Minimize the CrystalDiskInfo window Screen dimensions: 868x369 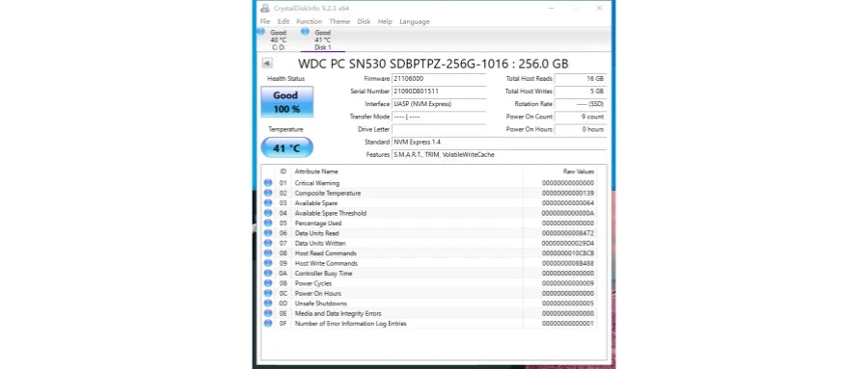click(x=552, y=9)
